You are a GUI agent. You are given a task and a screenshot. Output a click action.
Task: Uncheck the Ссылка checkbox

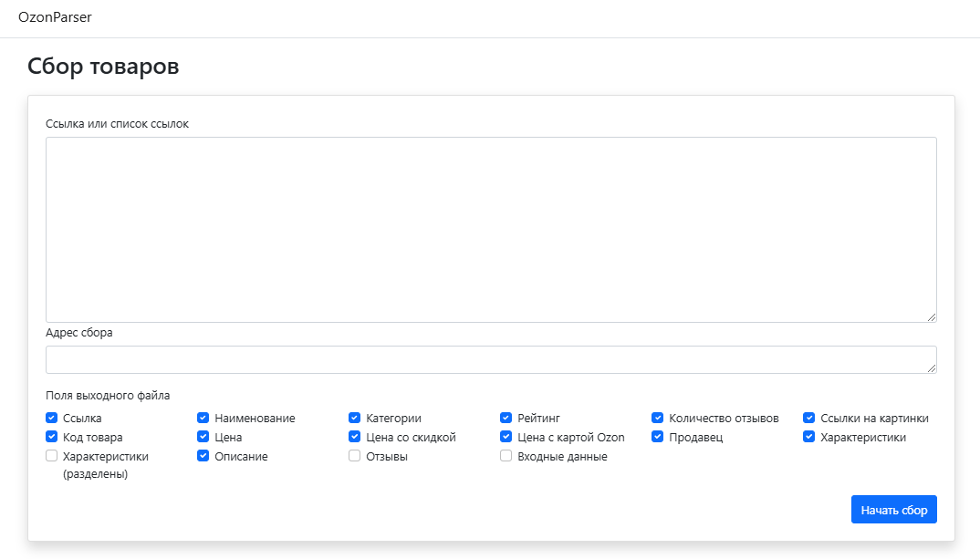[x=52, y=418]
